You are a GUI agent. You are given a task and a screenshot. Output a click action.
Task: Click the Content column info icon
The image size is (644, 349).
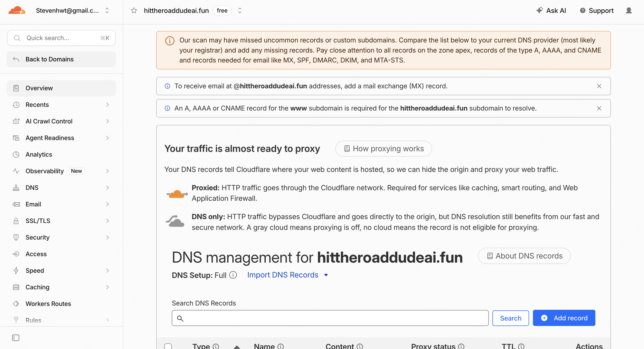(x=360, y=346)
